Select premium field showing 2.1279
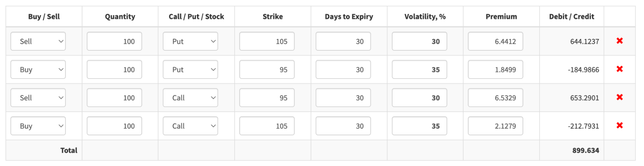 coord(495,126)
